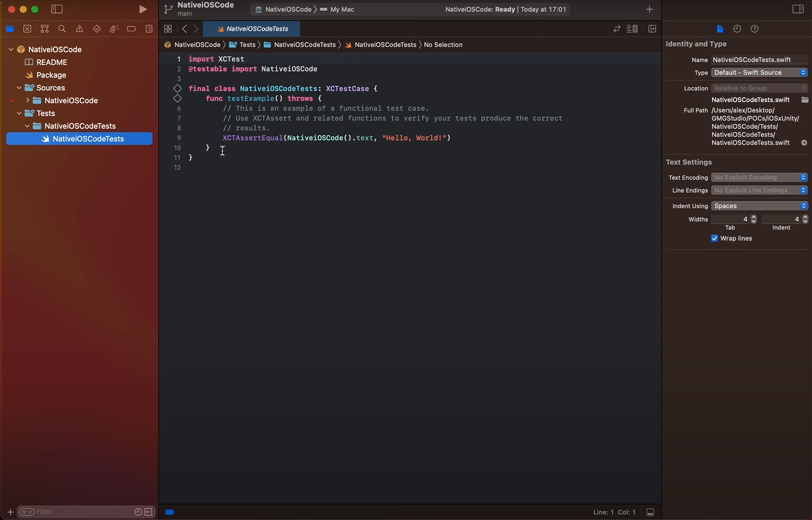Run testExample test diamond
Screen dimensions: 812x520
[177, 99]
